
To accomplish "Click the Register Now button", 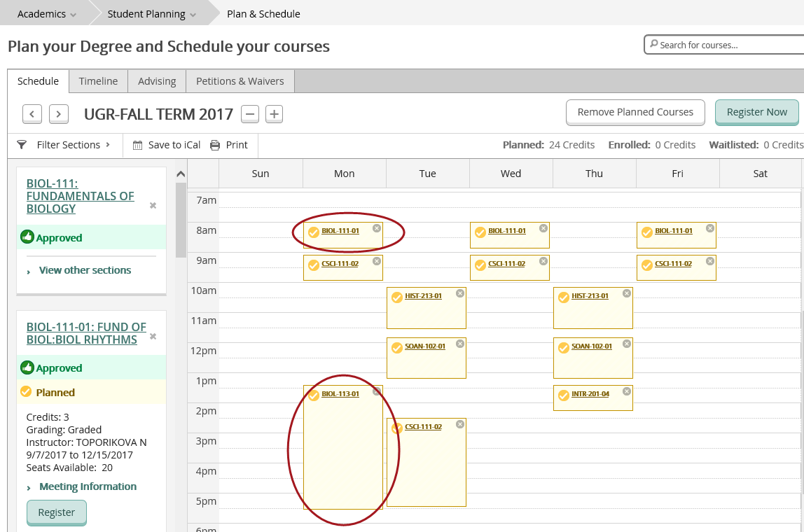I will pyautogui.click(x=757, y=112).
